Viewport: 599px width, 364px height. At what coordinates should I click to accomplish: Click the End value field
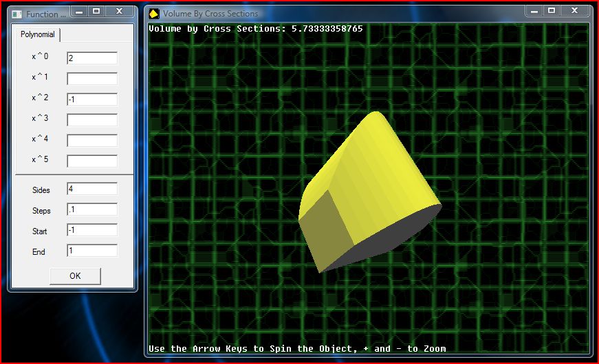[x=92, y=251]
